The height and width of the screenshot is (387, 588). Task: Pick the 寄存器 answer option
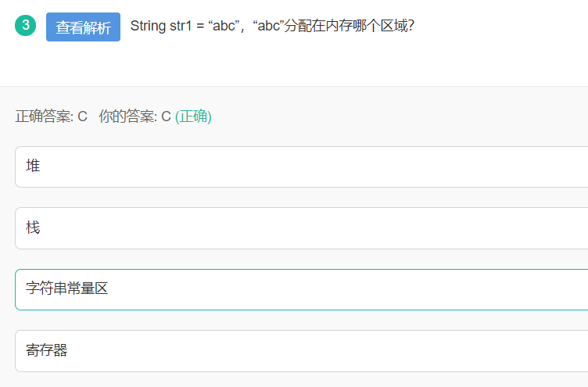coord(301,350)
